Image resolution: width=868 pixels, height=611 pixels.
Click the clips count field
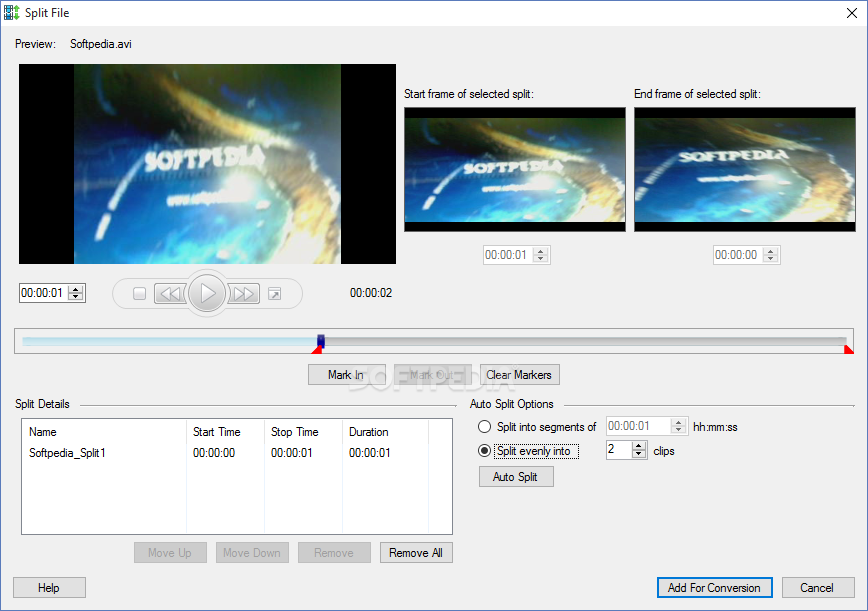click(x=619, y=449)
